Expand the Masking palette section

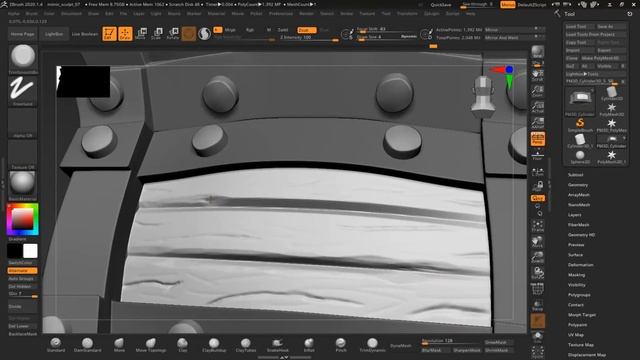coord(576,275)
